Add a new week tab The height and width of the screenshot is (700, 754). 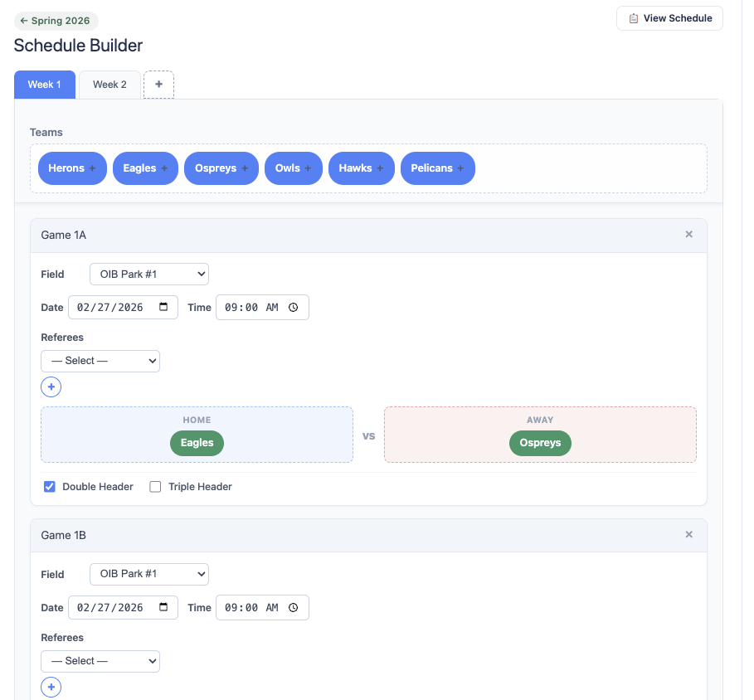(158, 85)
